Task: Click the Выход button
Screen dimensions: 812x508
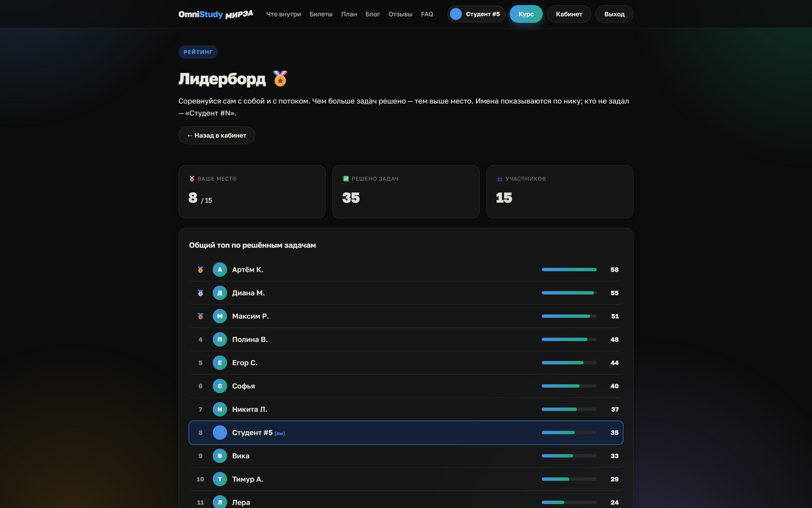Action: coord(614,14)
